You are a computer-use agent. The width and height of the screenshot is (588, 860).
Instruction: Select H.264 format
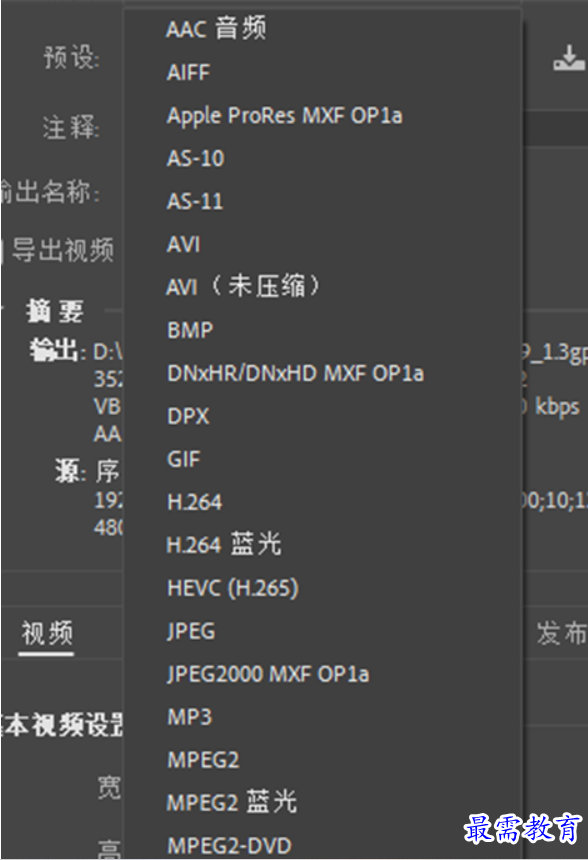[194, 502]
